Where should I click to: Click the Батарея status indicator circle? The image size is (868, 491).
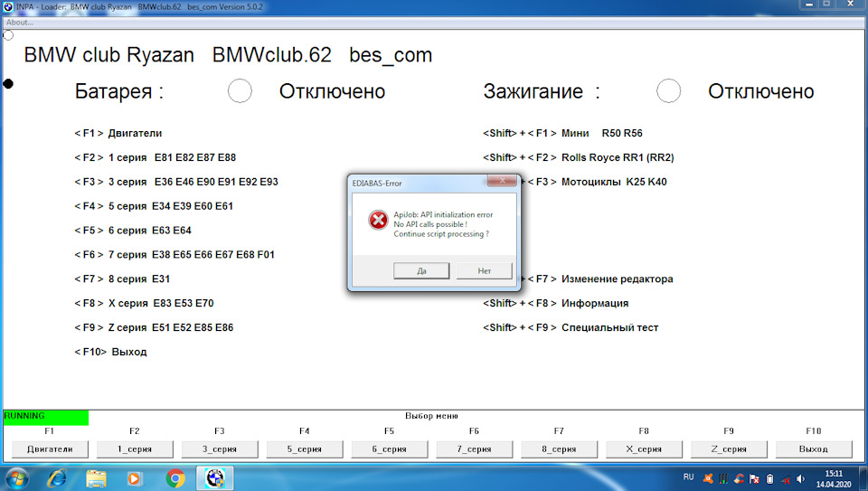coord(240,91)
